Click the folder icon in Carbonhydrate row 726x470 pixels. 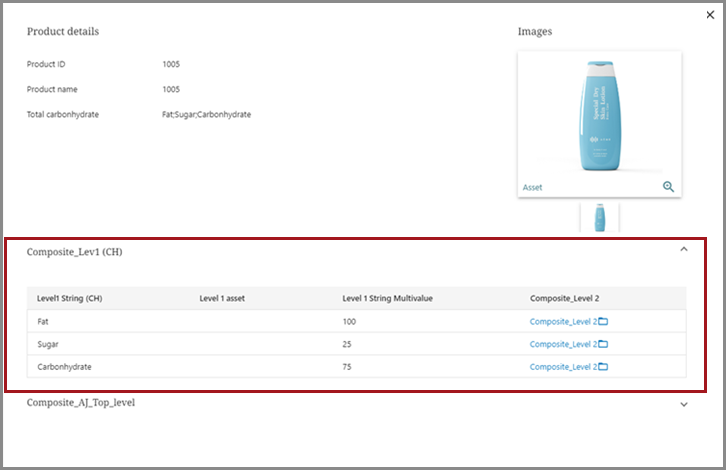[603, 367]
